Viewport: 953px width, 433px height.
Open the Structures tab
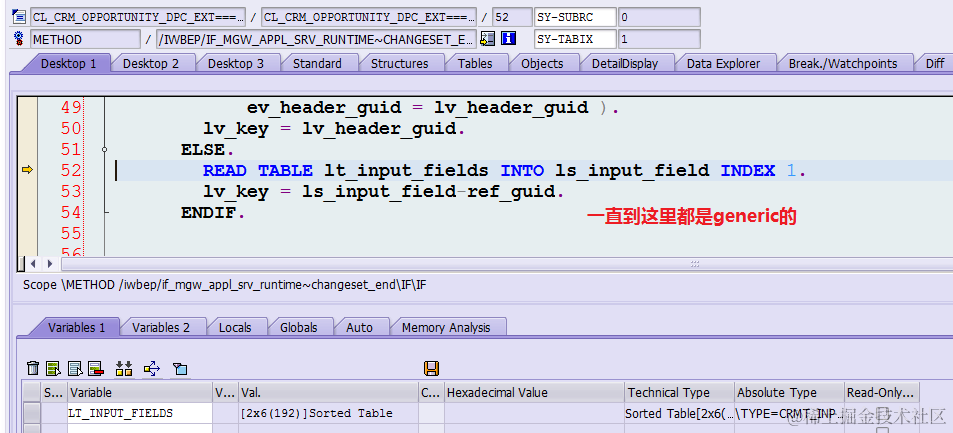click(x=399, y=63)
